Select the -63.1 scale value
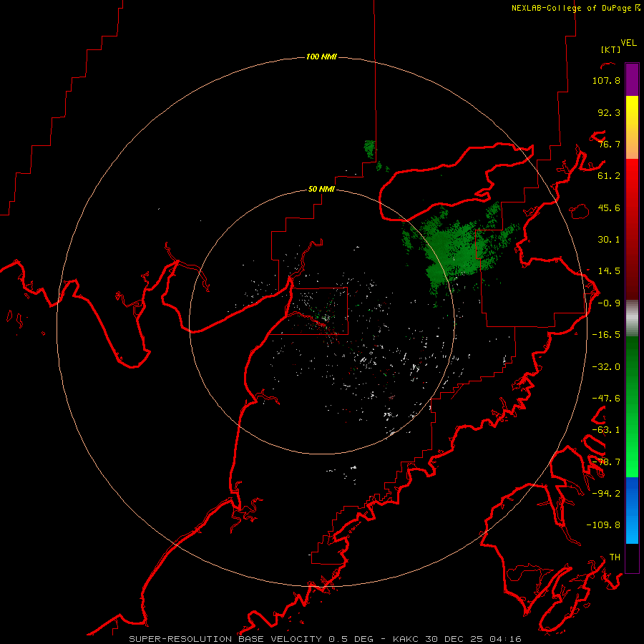 click(606, 430)
